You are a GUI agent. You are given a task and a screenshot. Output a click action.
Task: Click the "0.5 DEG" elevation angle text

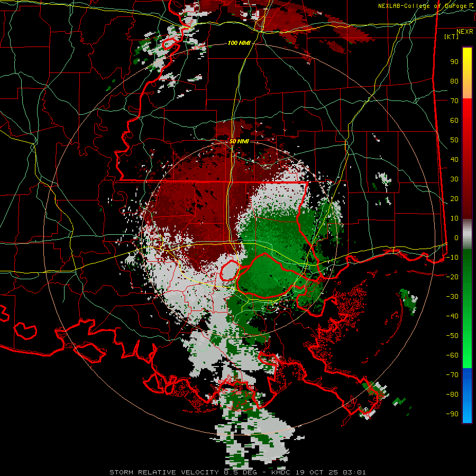(241, 472)
